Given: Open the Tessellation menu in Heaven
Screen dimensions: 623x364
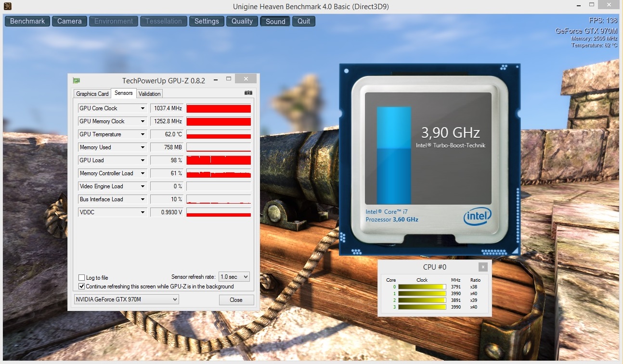Looking at the screenshot, I should [x=164, y=21].
